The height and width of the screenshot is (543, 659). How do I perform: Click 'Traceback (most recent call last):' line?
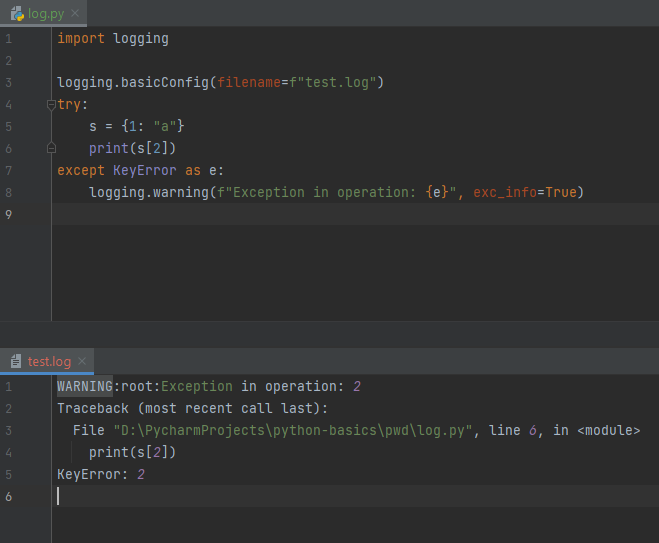pos(192,408)
